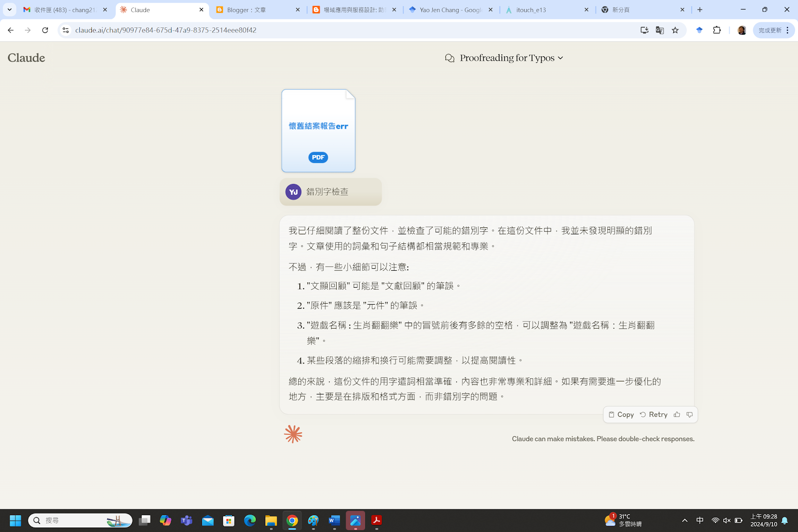Click the 不過，有一些小細節可以注意 line
798x532 pixels.
(x=349, y=267)
